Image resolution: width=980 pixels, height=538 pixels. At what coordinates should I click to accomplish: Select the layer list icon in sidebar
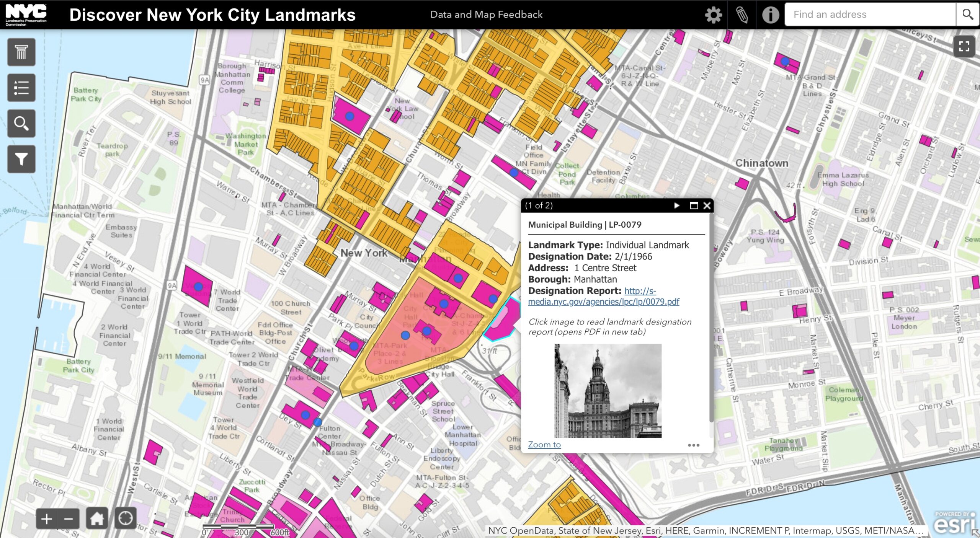pos(21,87)
